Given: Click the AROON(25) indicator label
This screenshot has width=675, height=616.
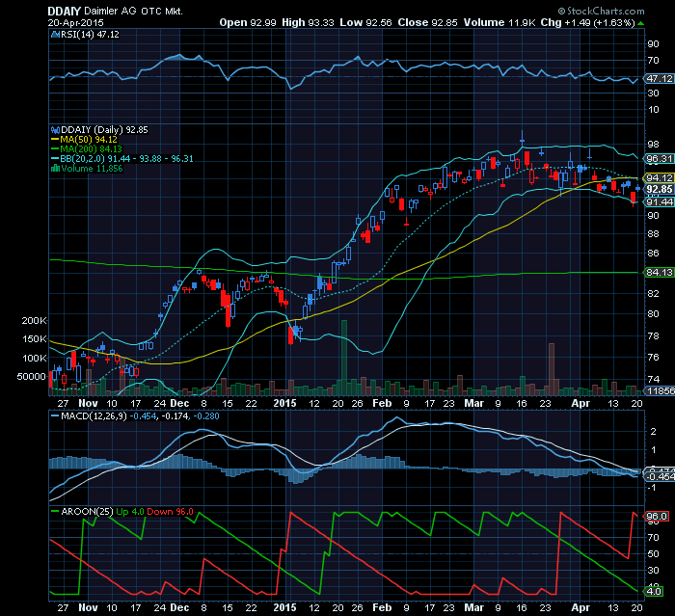Looking at the screenshot, I should tap(87, 511).
